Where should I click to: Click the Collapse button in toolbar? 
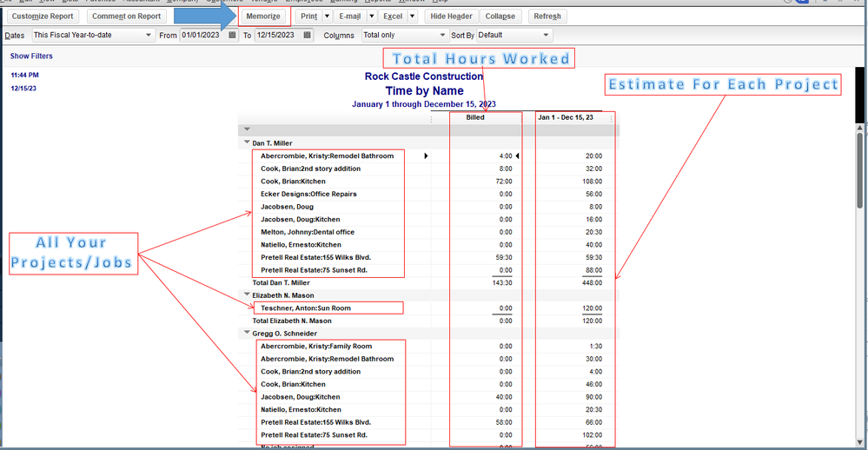pyautogui.click(x=500, y=16)
